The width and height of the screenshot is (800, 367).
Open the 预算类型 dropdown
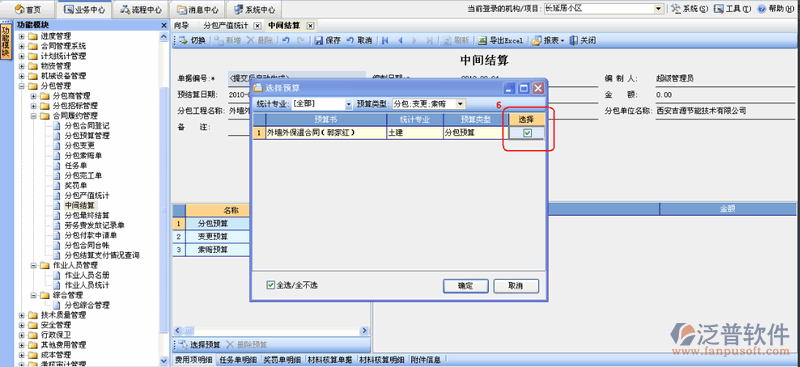(461, 104)
